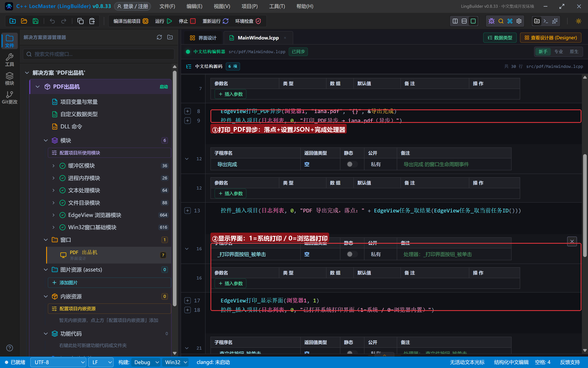Refresh the solution explorer
This screenshot has width=588, height=368.
(159, 37)
